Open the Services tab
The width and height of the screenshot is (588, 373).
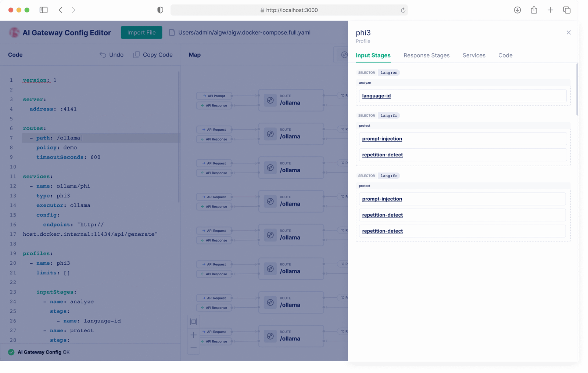click(474, 55)
